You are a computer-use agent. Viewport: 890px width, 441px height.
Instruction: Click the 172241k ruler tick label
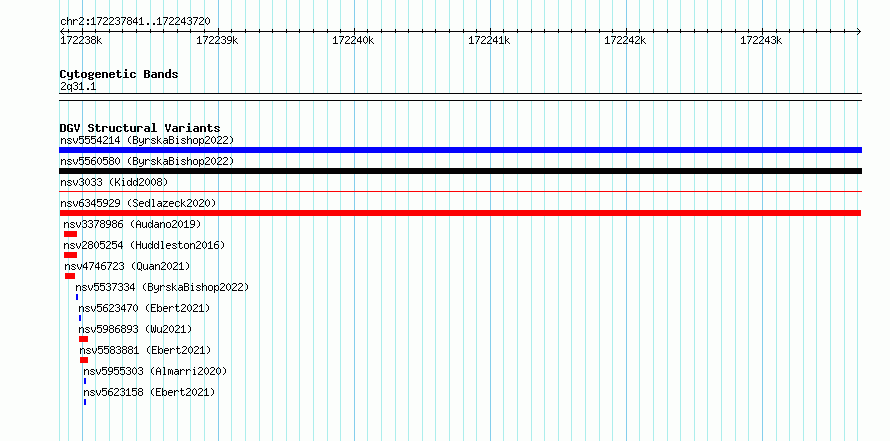point(489,41)
